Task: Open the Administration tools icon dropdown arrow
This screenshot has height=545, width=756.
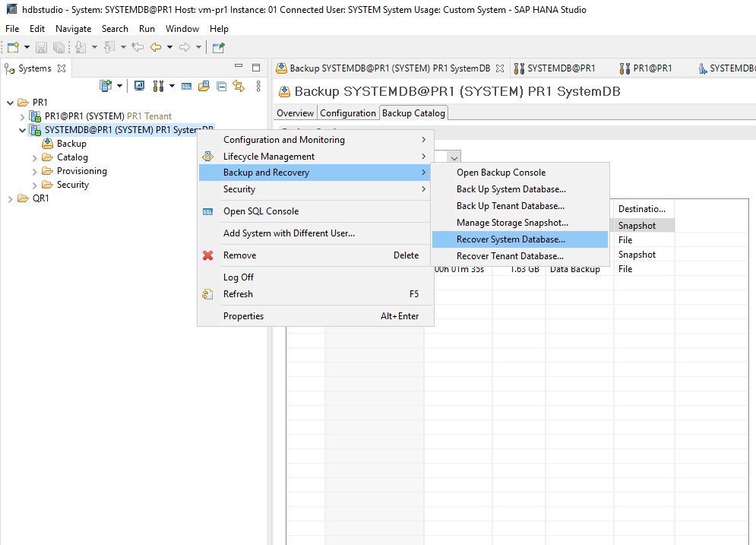Action: [172, 86]
